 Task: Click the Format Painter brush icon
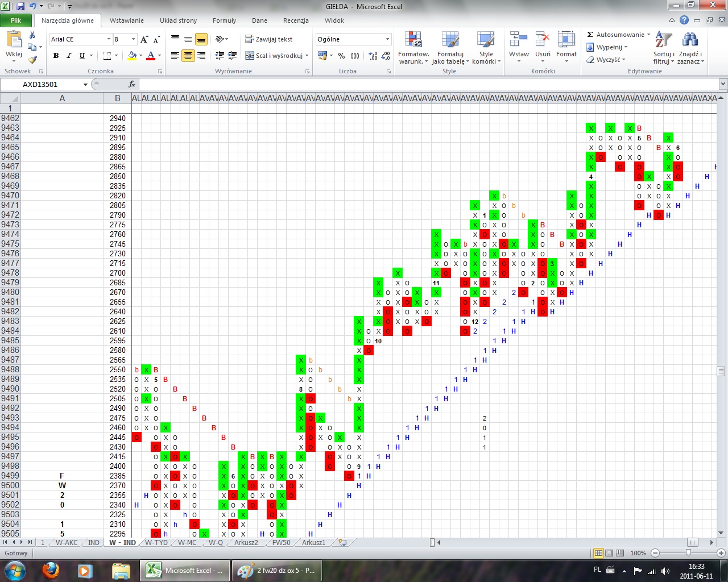(32, 59)
